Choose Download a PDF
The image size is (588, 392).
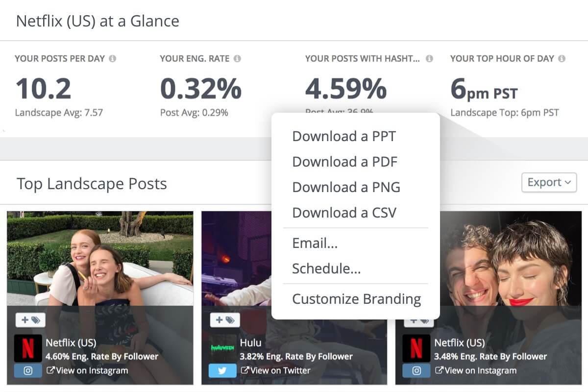pyautogui.click(x=344, y=162)
